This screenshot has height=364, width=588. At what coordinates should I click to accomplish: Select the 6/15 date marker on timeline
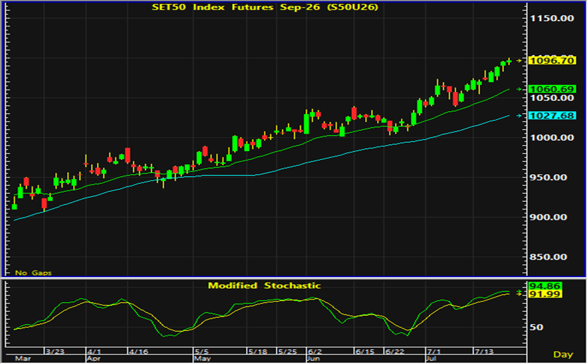tap(365, 351)
